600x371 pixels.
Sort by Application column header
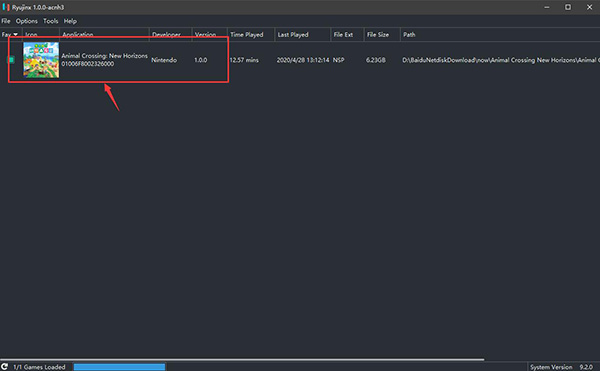tap(104, 34)
